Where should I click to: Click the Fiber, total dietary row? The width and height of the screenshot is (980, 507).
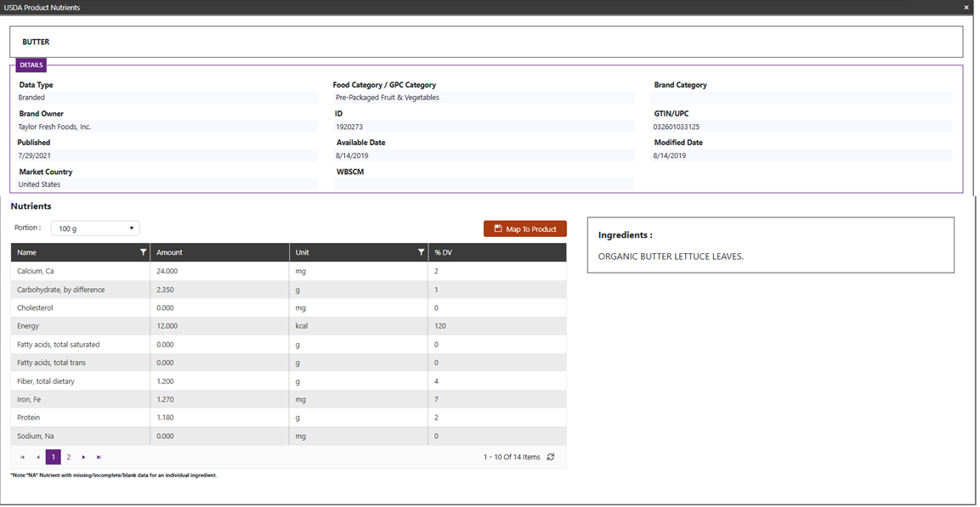coord(289,380)
